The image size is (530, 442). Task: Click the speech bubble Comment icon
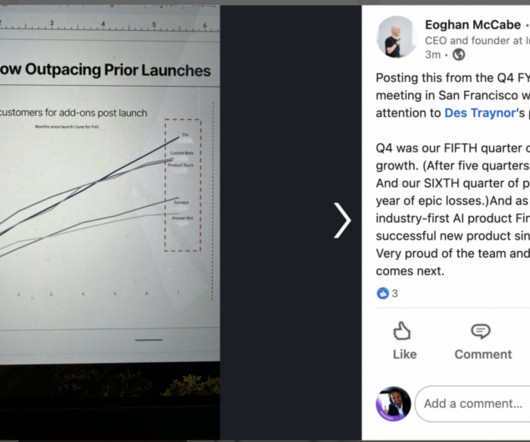(481, 331)
